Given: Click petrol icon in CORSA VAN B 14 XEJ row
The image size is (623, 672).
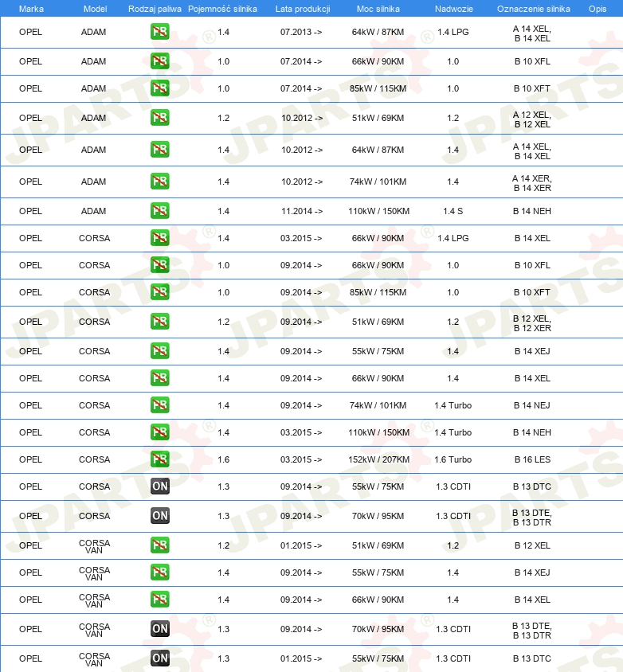Looking at the screenshot, I should click(x=160, y=572).
